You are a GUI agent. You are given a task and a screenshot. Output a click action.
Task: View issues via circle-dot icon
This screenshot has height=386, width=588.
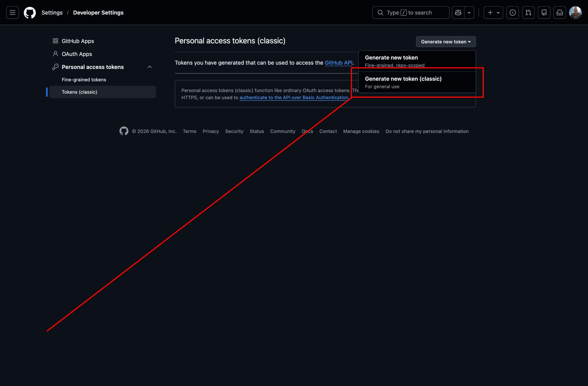(x=512, y=13)
